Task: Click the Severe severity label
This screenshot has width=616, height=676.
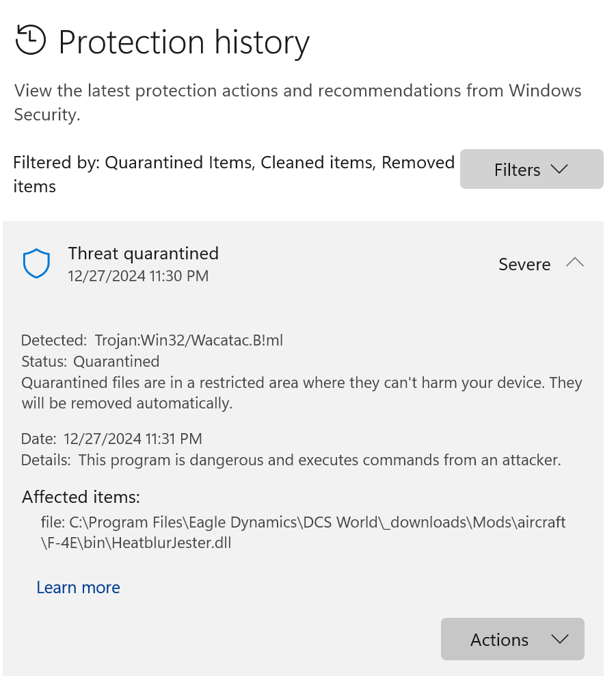Action: (x=524, y=264)
